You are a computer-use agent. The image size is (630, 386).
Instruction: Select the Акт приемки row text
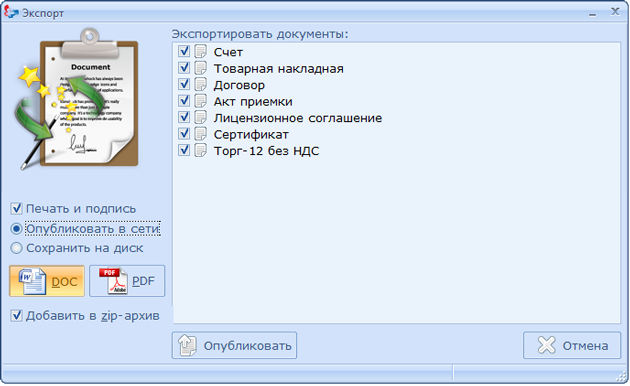coord(253,102)
